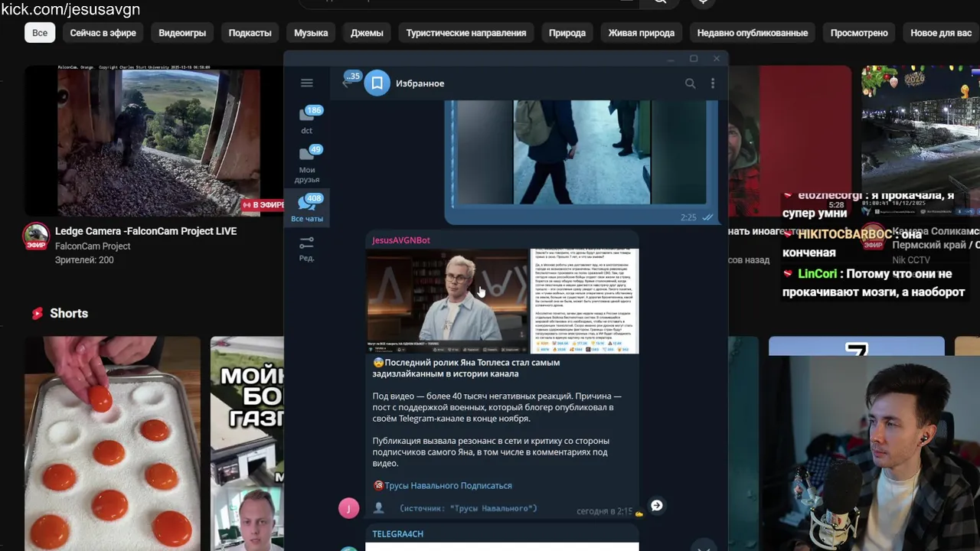Click the YouTube search magnifier button

(x=658, y=2)
